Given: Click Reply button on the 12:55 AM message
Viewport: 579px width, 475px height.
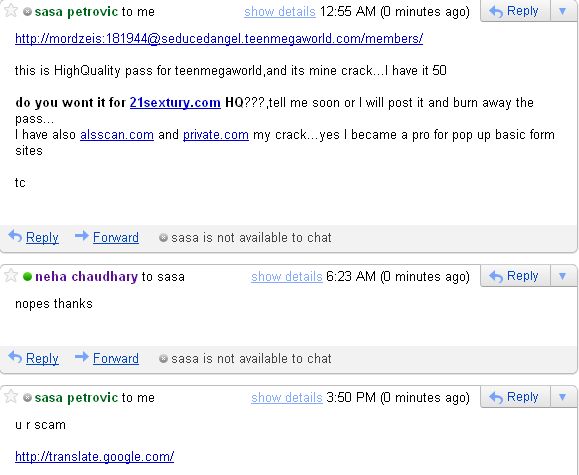Looking at the screenshot, I should click(515, 11).
